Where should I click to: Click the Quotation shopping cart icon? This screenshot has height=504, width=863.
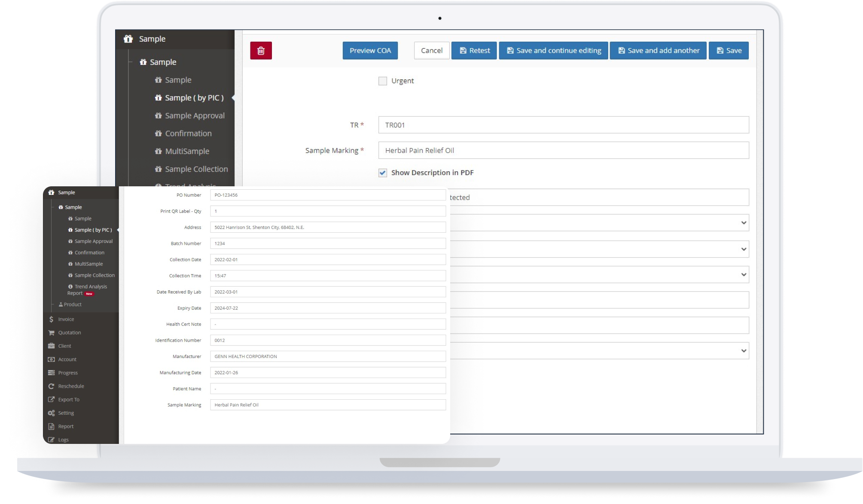(51, 333)
